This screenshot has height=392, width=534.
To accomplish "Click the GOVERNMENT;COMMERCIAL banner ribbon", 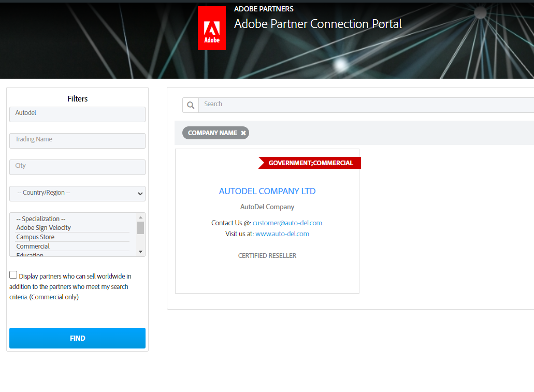I will point(310,163).
